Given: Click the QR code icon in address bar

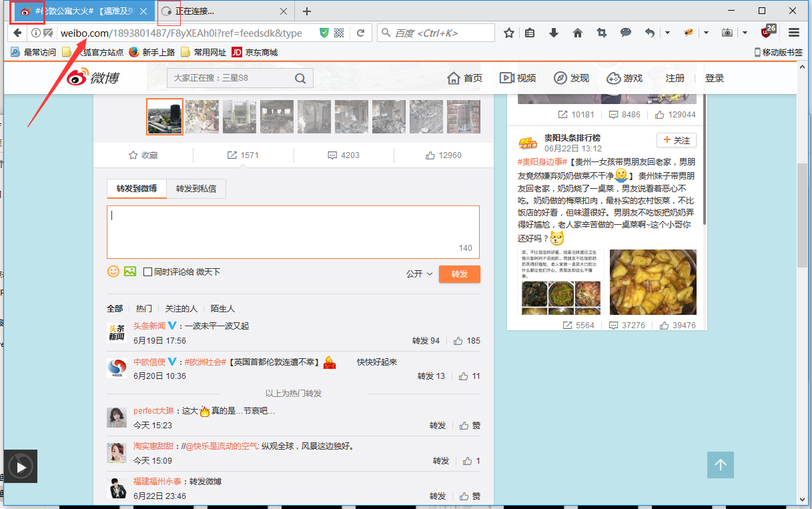Looking at the screenshot, I should point(339,33).
